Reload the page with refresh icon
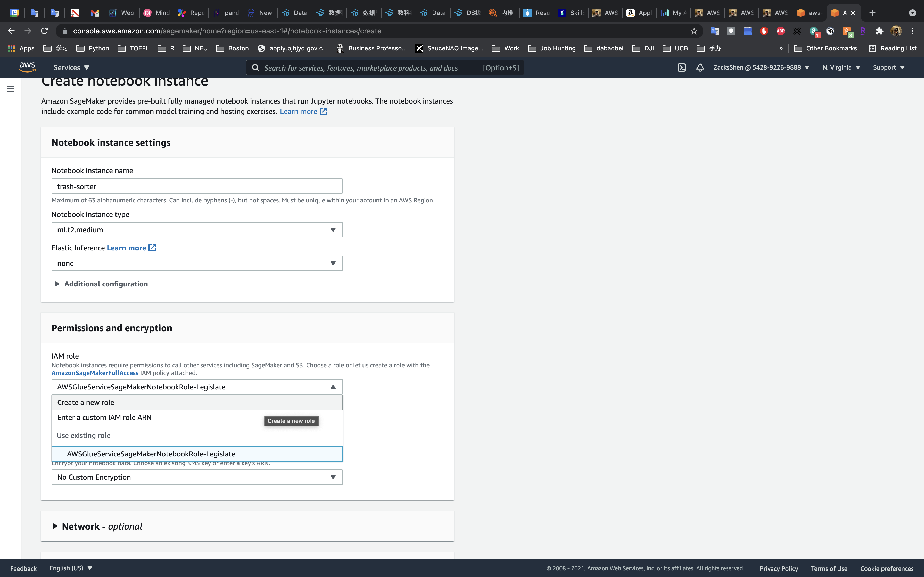 tap(45, 31)
